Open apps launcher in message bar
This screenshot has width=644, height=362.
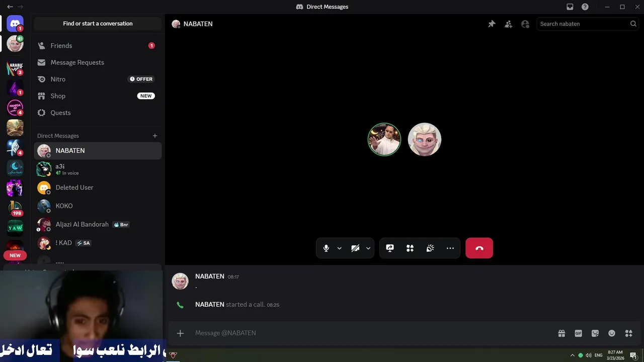(628, 333)
